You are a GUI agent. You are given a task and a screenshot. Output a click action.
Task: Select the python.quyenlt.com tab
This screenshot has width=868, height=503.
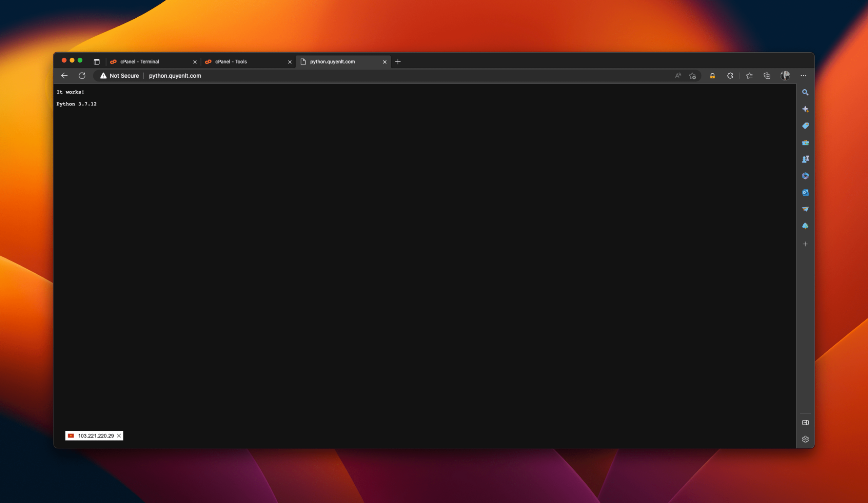click(343, 62)
